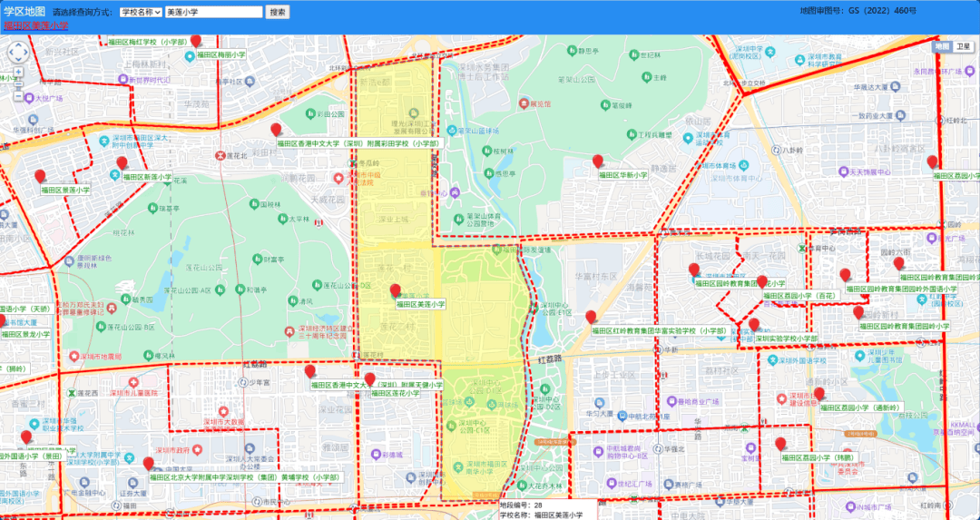
Task: Click the 福田区莲花小学 label
Action: click(x=397, y=393)
